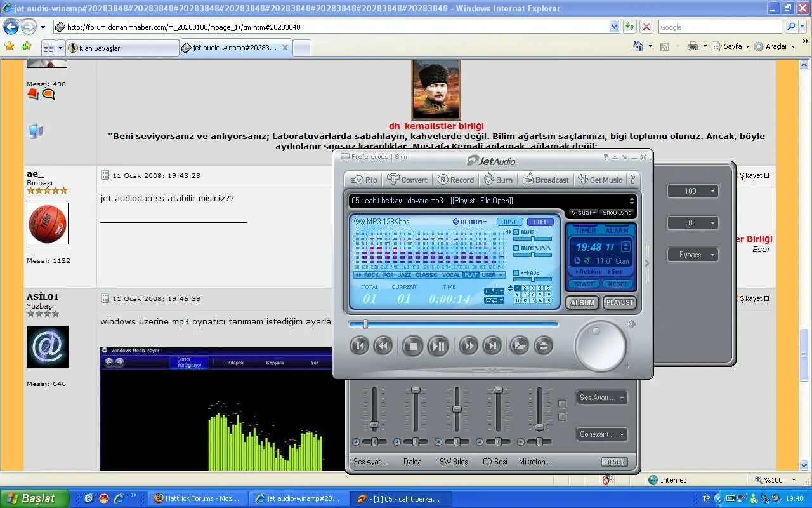Image resolution: width=812 pixels, height=508 pixels.
Task: Toggle the Mikrofon channel mute button
Action: point(521,442)
